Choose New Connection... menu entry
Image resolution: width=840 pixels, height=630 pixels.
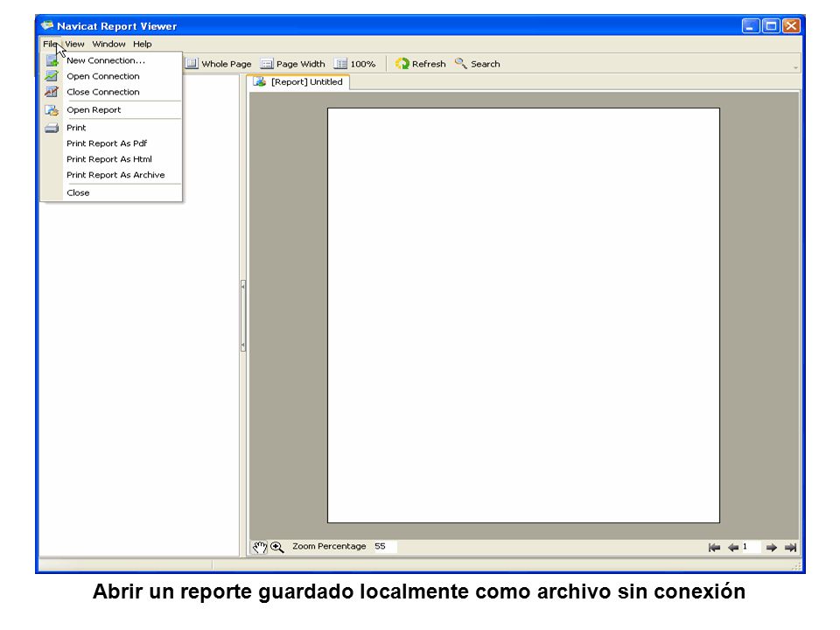coord(111,60)
